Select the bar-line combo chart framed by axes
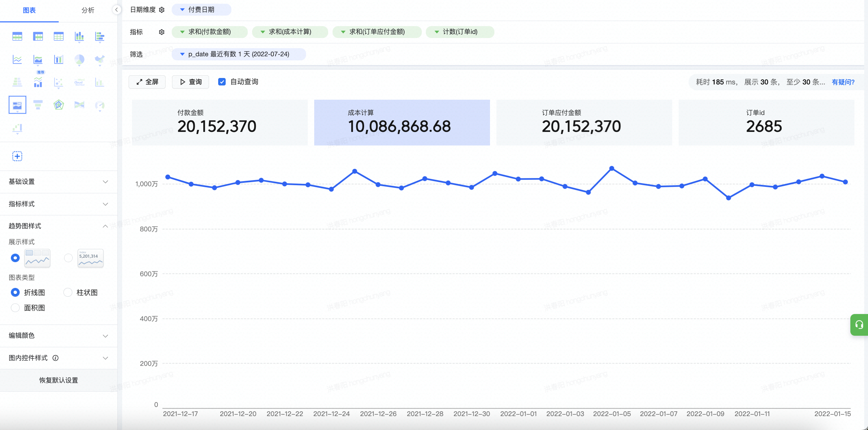868x430 pixels. 59,60
